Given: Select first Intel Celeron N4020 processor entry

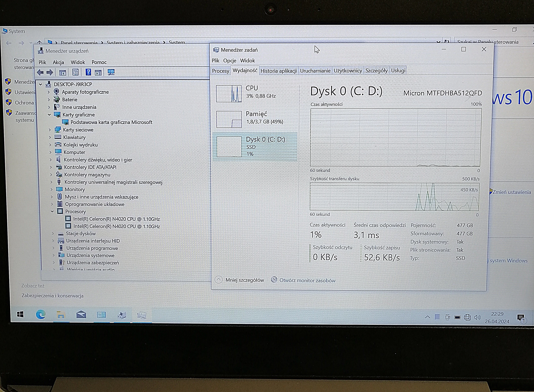Looking at the screenshot, I should pyautogui.click(x=117, y=219).
